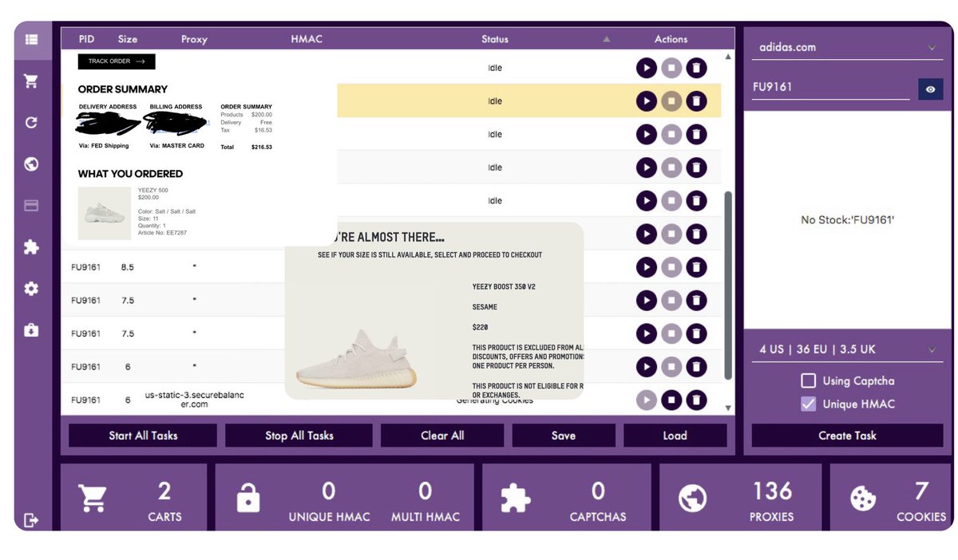Click the Yeezy 500 product thumbnail
The width and height of the screenshot is (958, 560).
(x=105, y=214)
